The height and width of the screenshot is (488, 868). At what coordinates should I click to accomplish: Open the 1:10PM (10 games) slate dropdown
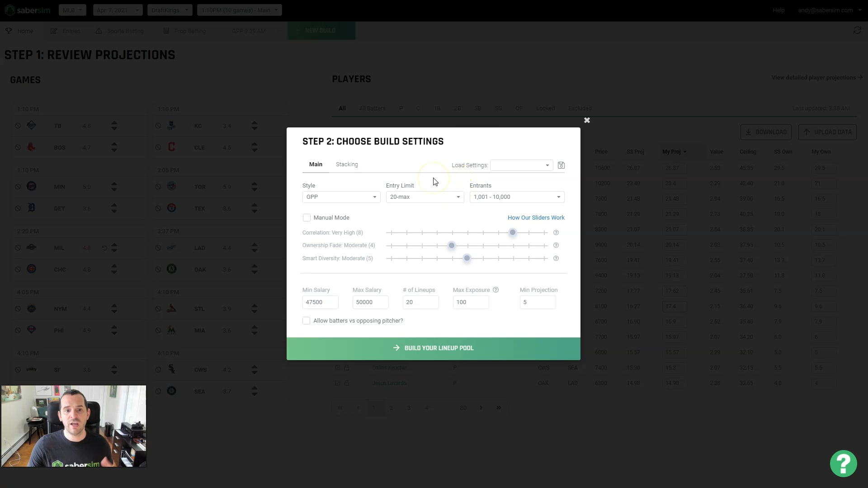pos(239,10)
